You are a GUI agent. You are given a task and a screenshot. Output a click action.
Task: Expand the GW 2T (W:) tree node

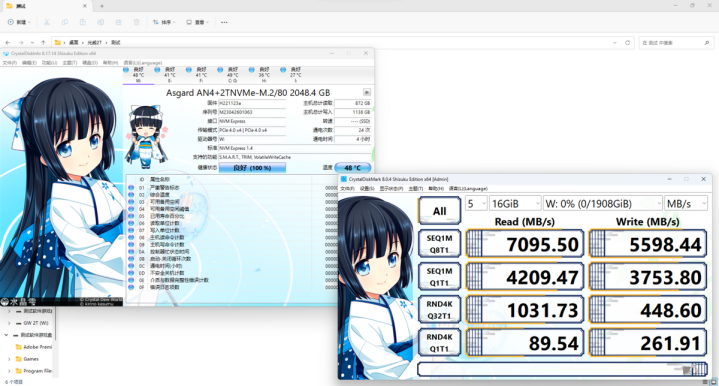coord(9,323)
